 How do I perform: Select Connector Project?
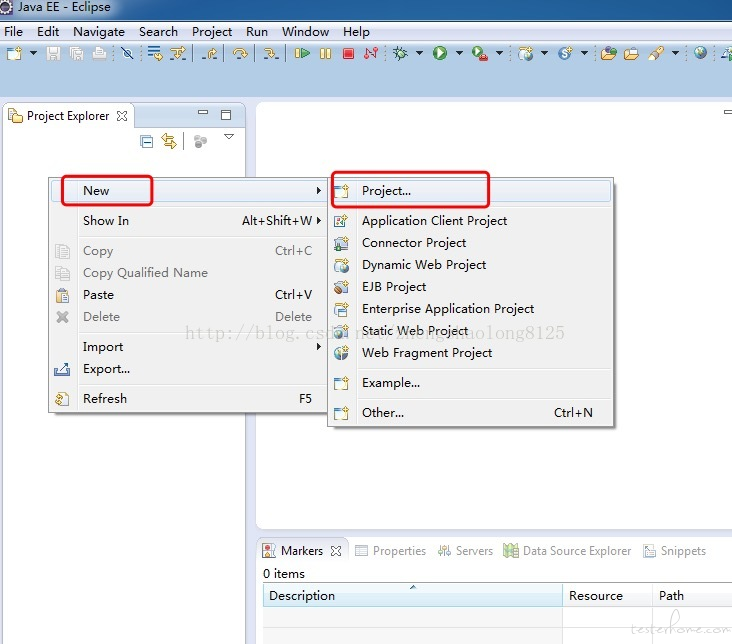click(x=471, y=243)
